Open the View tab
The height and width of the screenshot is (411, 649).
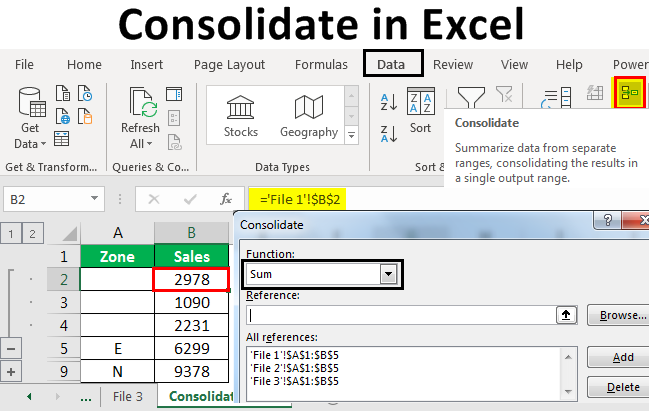click(x=514, y=65)
